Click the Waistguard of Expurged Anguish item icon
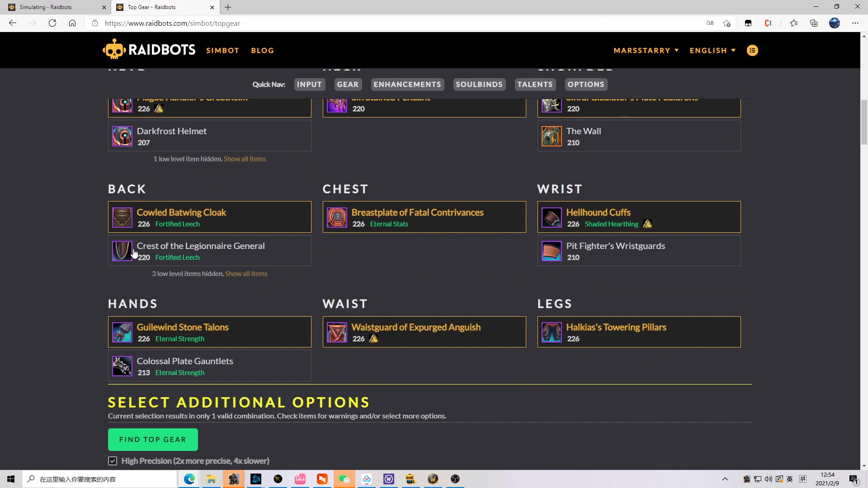This screenshot has height=488, width=868. click(337, 332)
